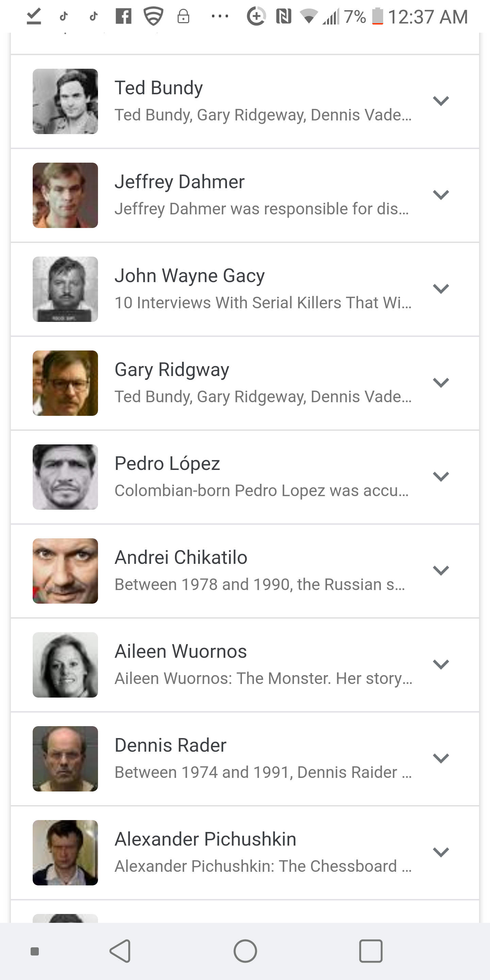This screenshot has height=980, width=490.
Task: Expand the Jeffrey Dahmer row chevron
Action: [441, 195]
